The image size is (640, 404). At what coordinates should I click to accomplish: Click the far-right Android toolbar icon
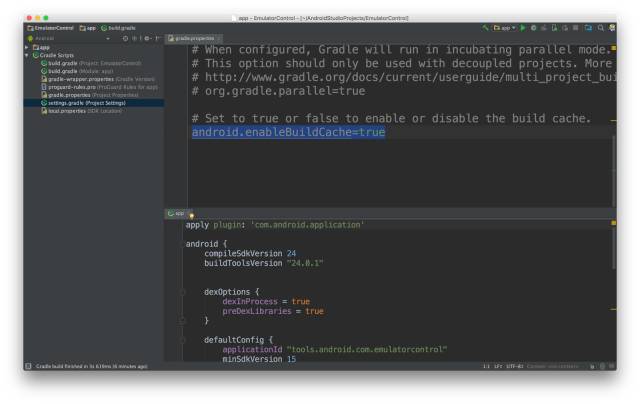click(x=612, y=28)
